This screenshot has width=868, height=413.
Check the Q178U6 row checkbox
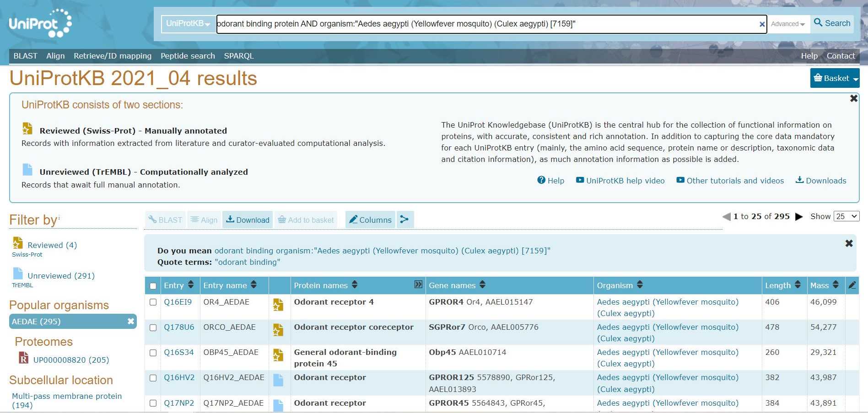(x=153, y=327)
